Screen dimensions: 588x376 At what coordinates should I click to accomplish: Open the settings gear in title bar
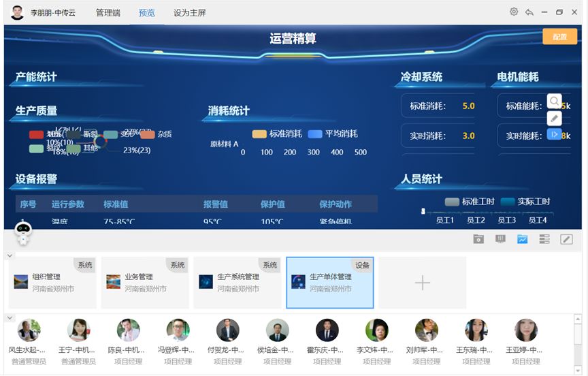(x=514, y=12)
